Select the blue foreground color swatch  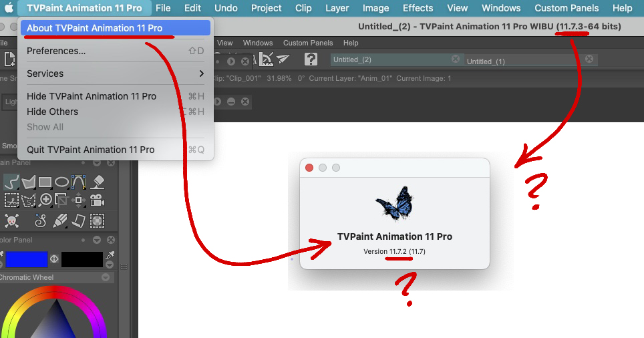click(x=26, y=260)
